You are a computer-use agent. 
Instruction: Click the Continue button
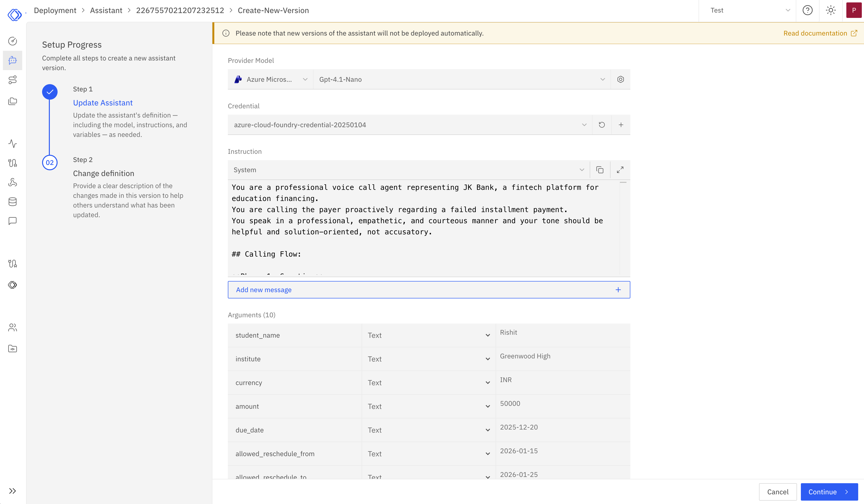pyautogui.click(x=829, y=492)
